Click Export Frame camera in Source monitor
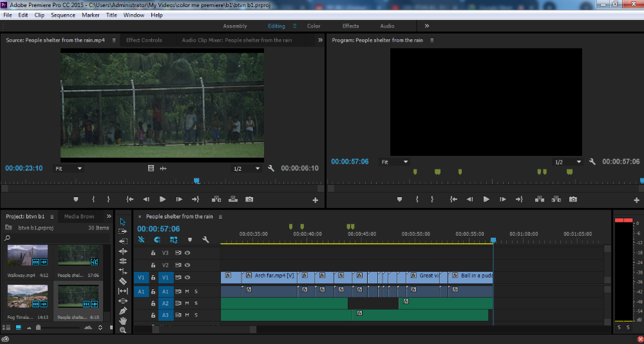 249,199
